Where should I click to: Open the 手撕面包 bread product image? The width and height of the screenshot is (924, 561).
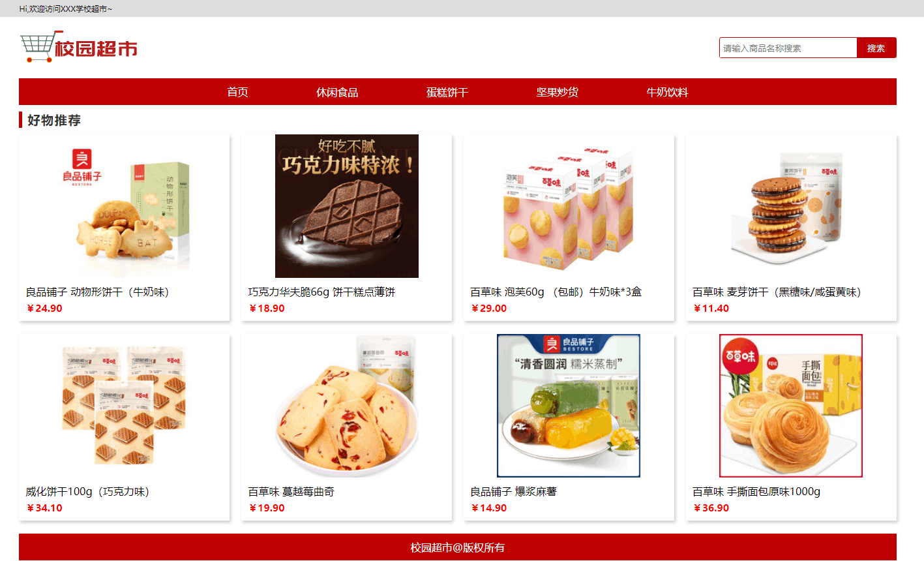pyautogui.click(x=791, y=406)
